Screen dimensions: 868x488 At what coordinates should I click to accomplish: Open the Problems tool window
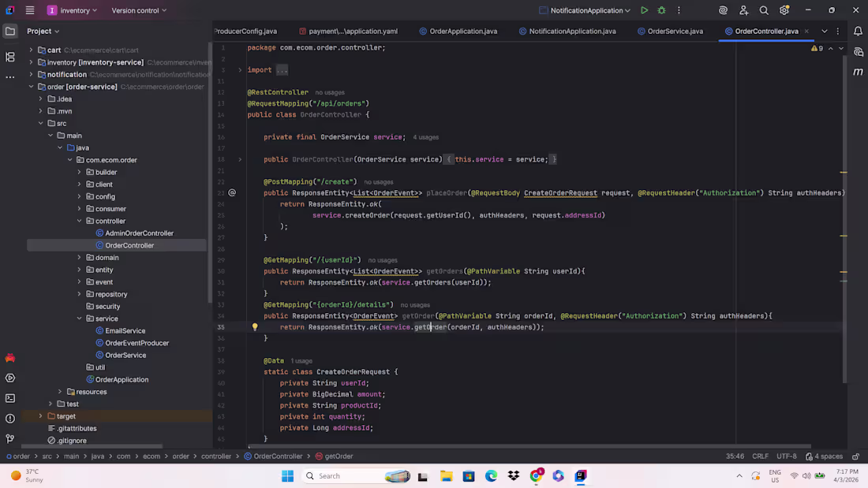9,419
